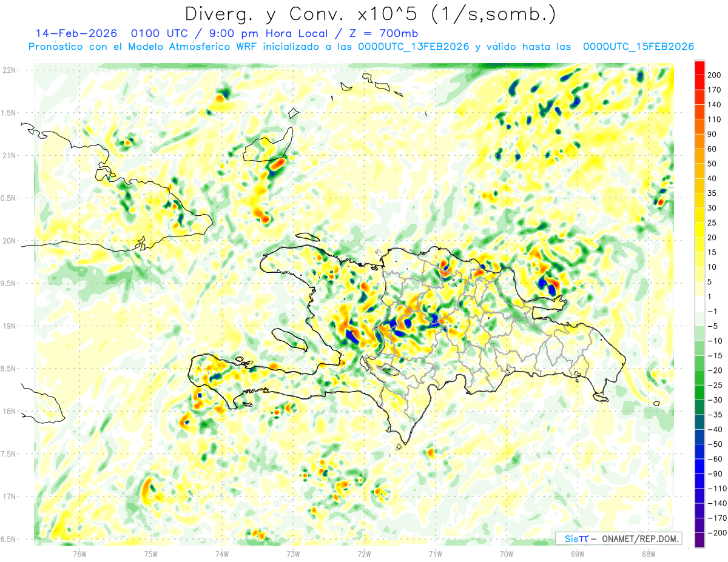Click the '-110' colorbar value
728x562 pixels.
[717, 488]
